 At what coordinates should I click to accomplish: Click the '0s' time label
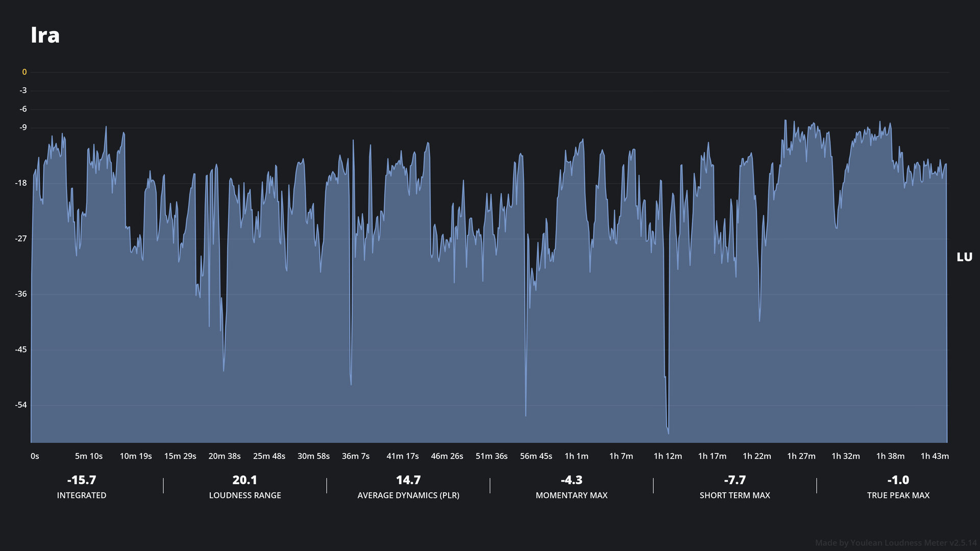click(x=35, y=456)
